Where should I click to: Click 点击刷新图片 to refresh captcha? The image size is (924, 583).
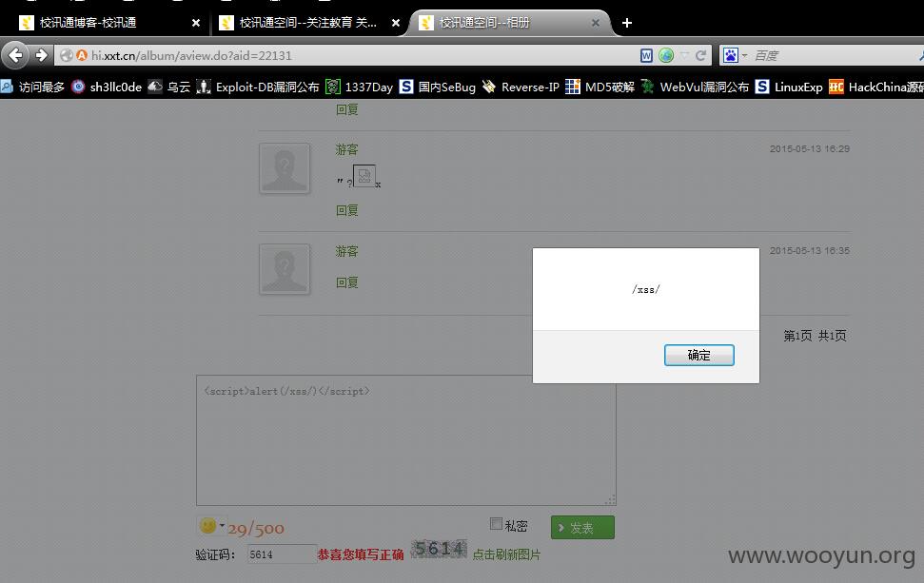(x=506, y=554)
